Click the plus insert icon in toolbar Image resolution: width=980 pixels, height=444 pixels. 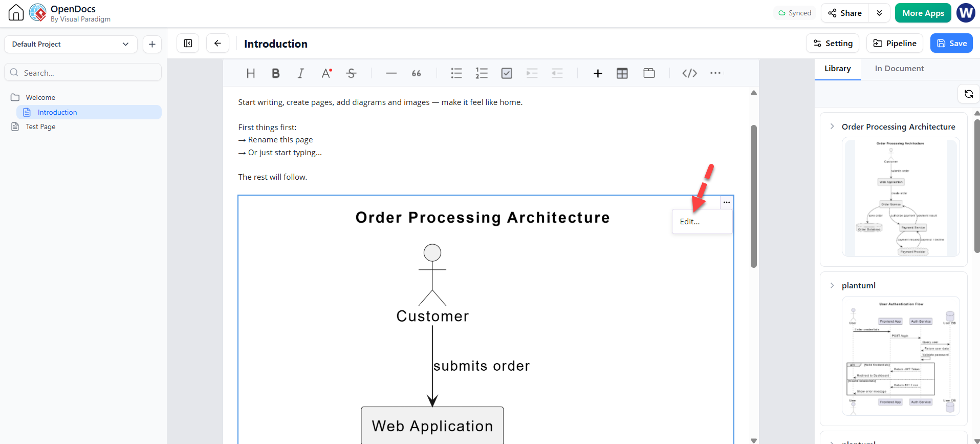(x=598, y=73)
